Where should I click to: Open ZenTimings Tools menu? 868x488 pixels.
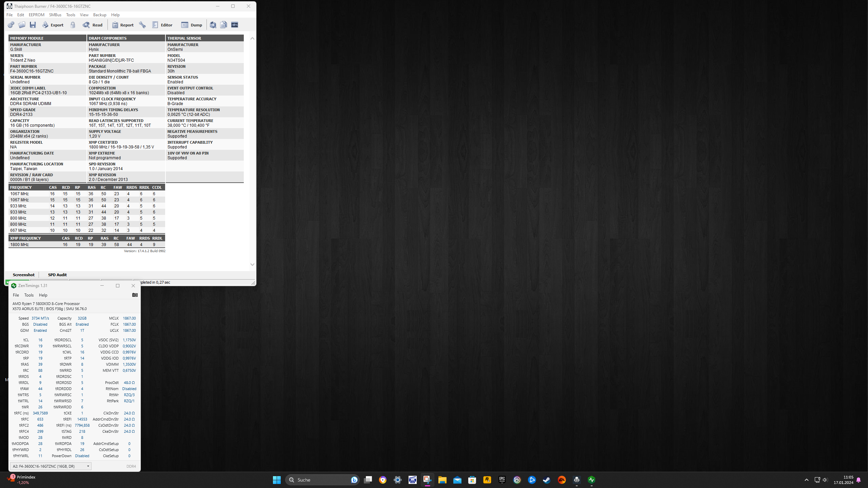click(x=29, y=295)
